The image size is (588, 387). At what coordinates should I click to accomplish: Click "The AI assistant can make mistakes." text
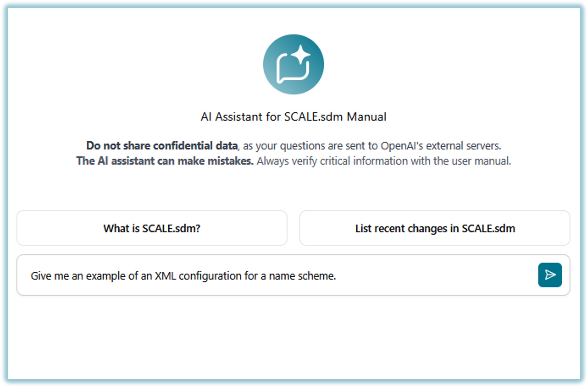(165, 161)
